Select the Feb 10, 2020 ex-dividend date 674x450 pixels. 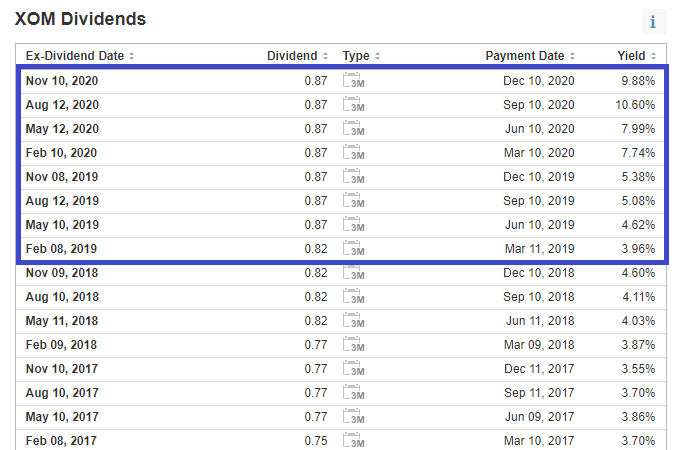pos(61,153)
